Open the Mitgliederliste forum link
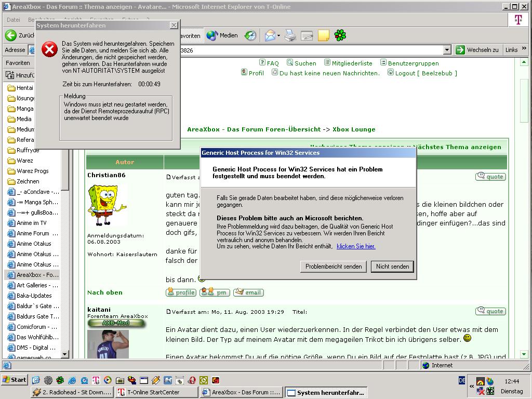The image size is (532, 399). click(x=352, y=63)
